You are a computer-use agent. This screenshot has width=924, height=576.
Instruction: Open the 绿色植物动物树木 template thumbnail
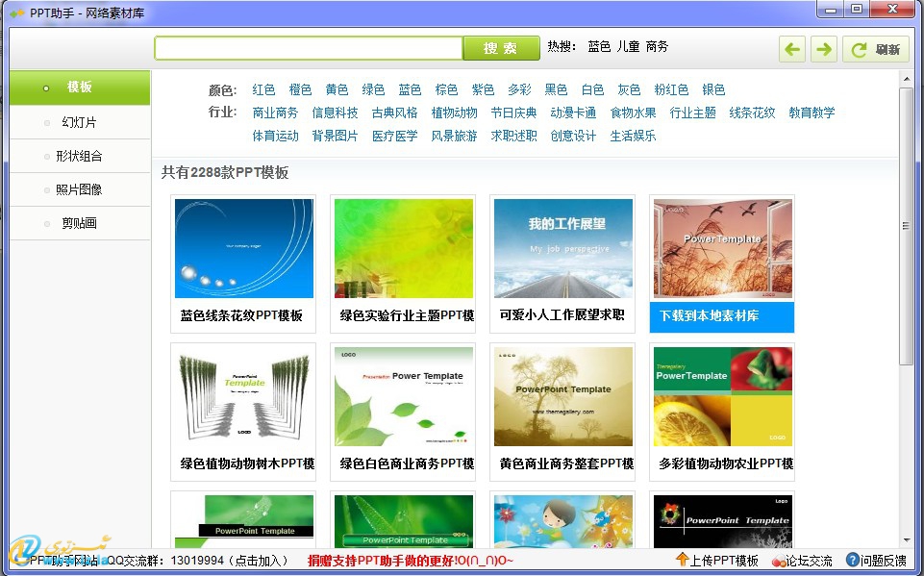click(x=244, y=396)
